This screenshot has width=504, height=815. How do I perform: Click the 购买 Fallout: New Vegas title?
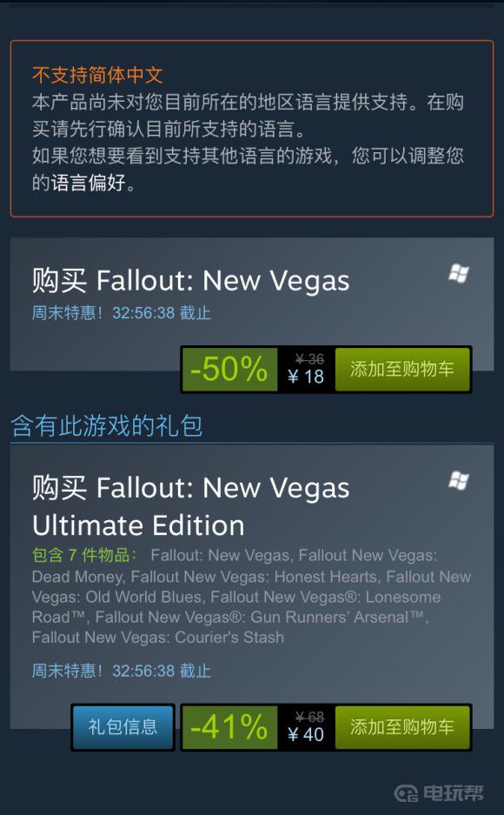[190, 281]
